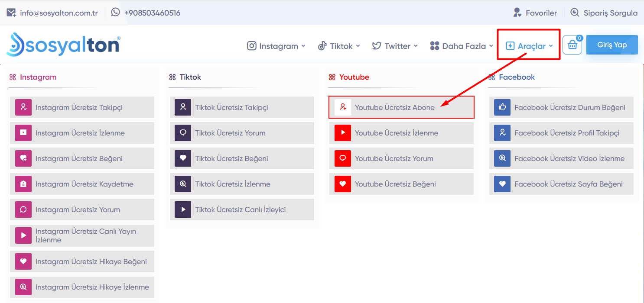Click the email envelope icon in top bar
The image size is (644, 303).
tap(11, 13)
